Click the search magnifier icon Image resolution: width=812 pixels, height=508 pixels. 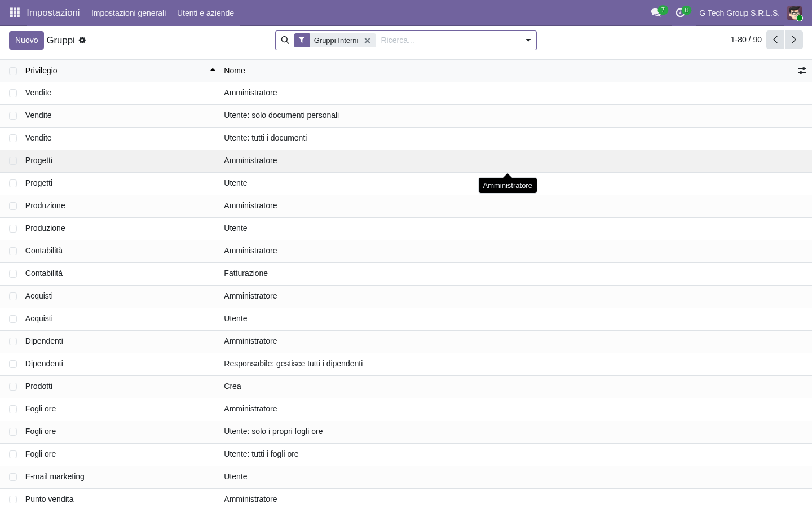coord(285,40)
